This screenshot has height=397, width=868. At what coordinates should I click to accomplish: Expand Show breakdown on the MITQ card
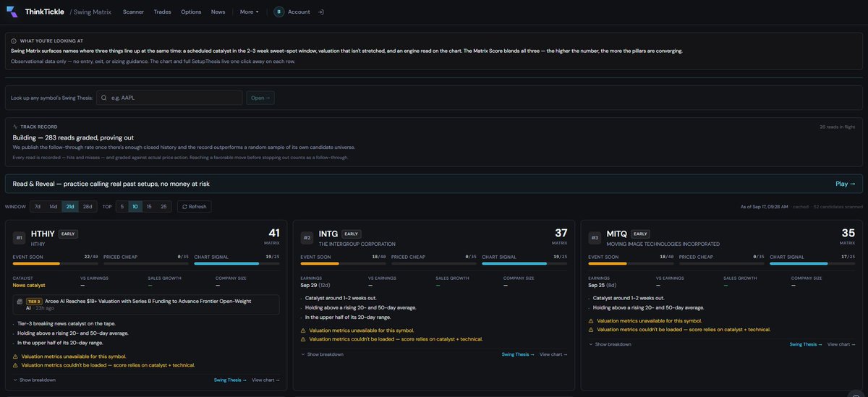click(610, 344)
